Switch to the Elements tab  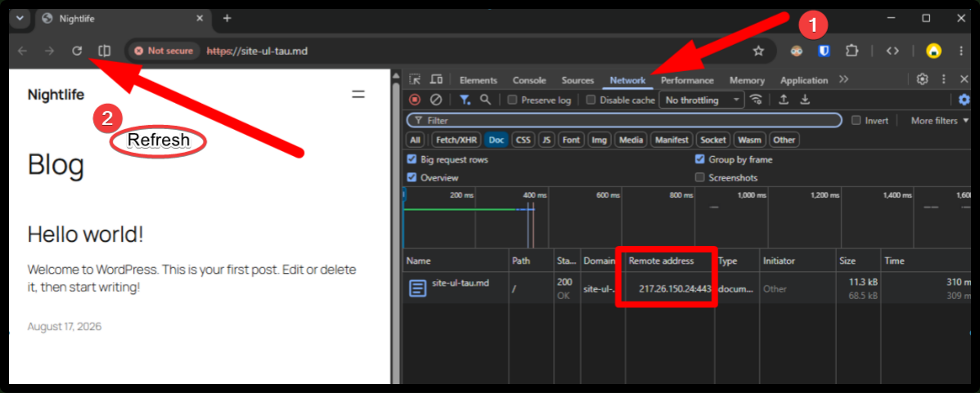[478, 80]
